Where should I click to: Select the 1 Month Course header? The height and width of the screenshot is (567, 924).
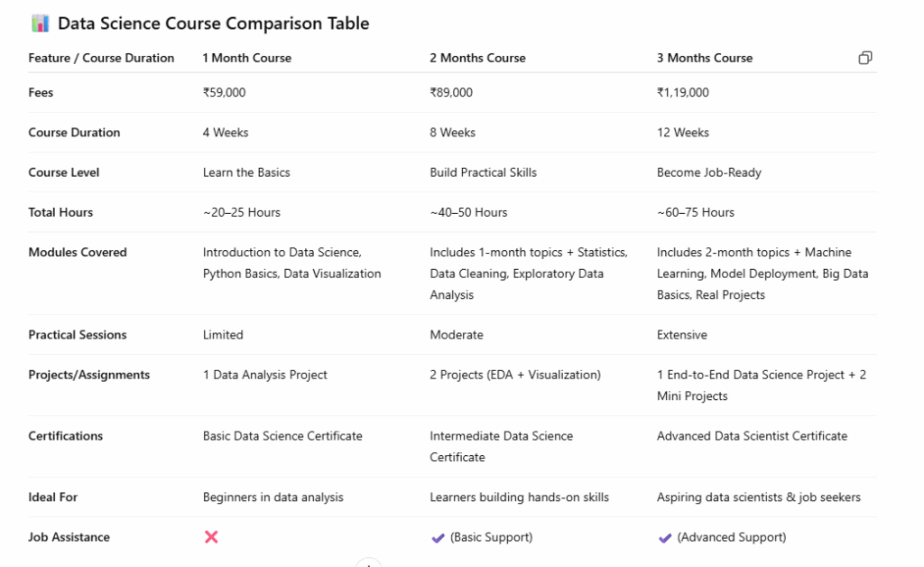point(247,58)
